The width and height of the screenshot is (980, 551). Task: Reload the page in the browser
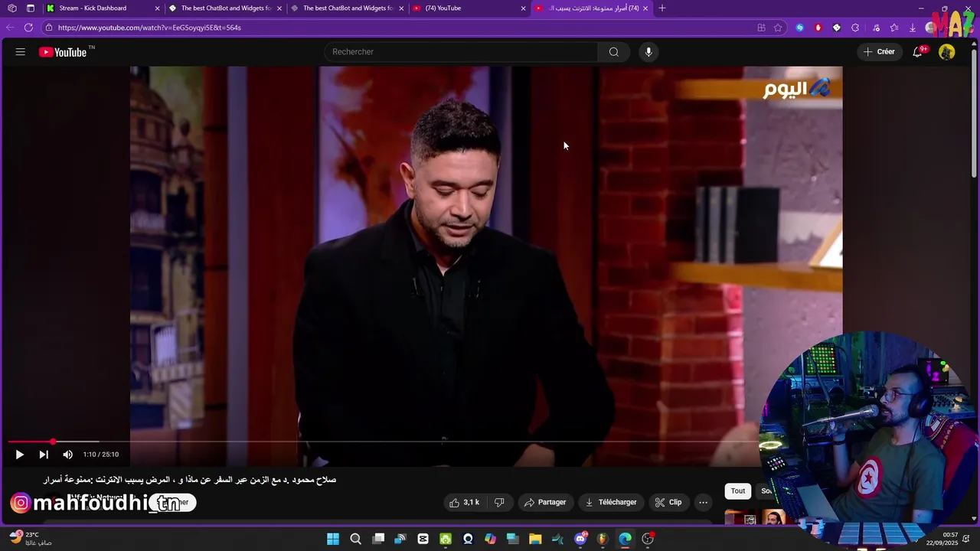click(28, 28)
